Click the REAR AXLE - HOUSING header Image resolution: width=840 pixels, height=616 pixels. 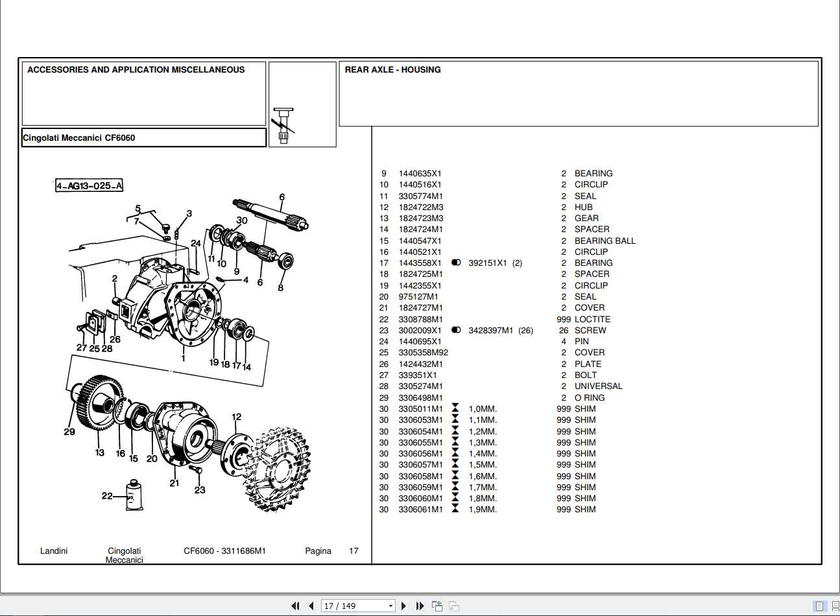(392, 69)
